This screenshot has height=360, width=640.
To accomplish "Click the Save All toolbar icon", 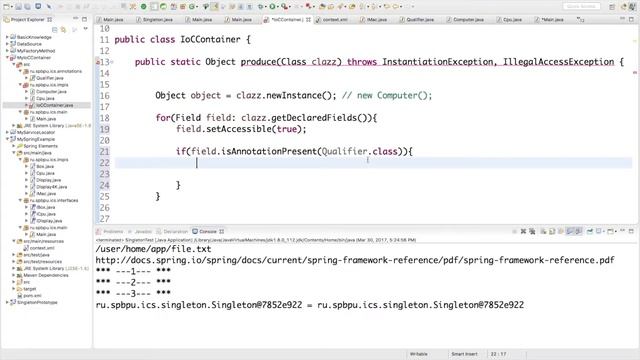I will click(27, 7).
